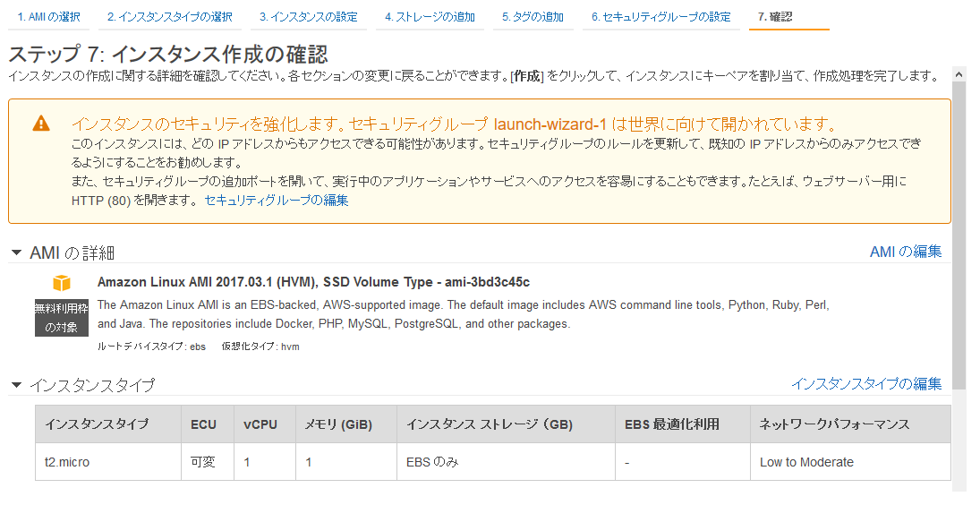The image size is (980, 505).
Task: Click the Low to Moderate cell
Action: (850, 462)
